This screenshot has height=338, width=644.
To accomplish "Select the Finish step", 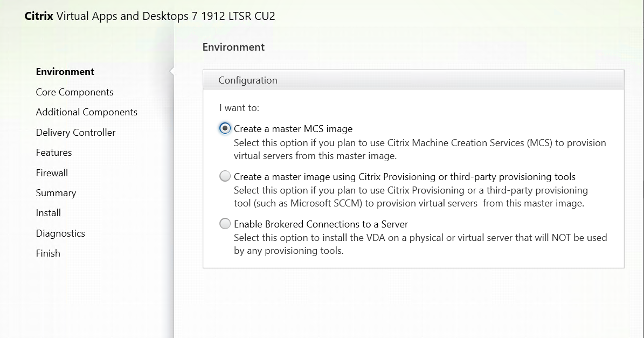I will click(48, 253).
